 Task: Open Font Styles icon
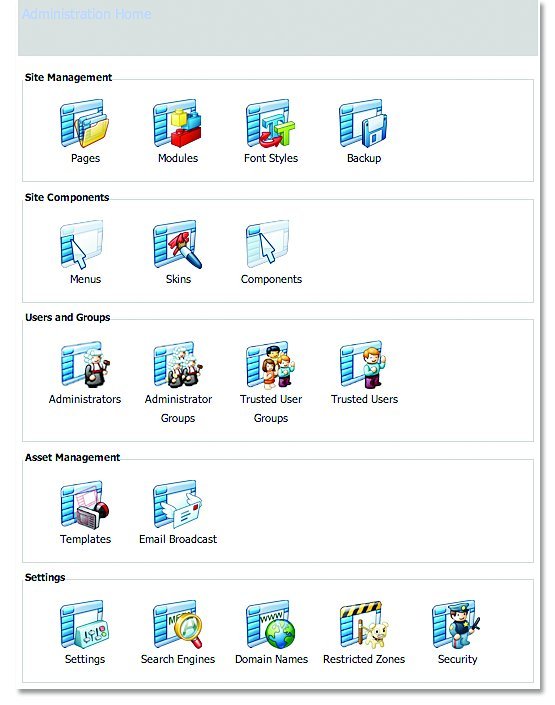pyautogui.click(x=271, y=124)
